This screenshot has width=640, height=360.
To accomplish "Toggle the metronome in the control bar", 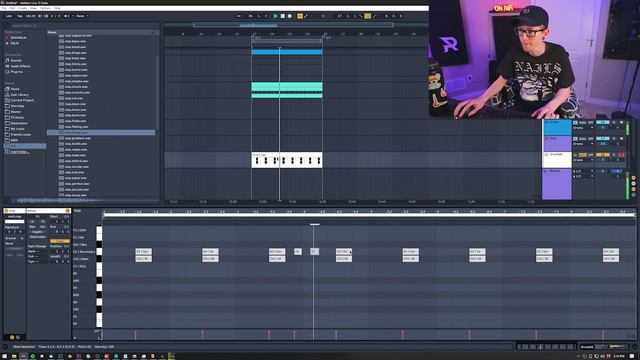I will click(x=67, y=16).
